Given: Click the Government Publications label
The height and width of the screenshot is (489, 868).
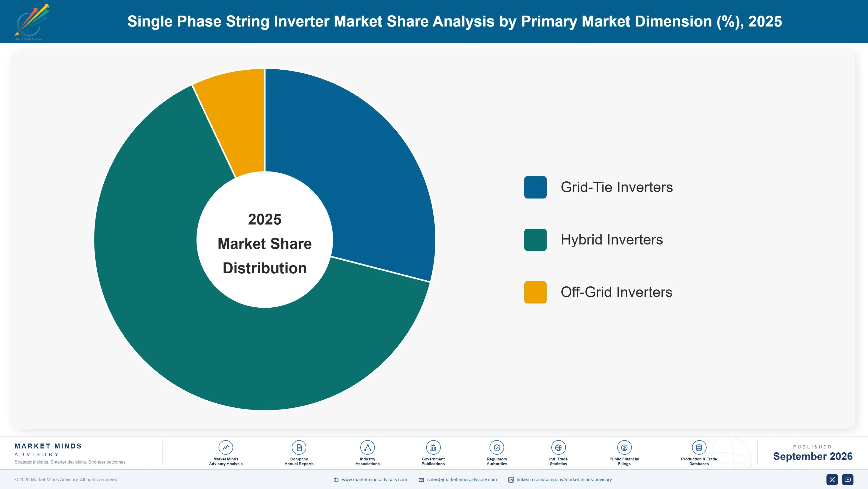Looking at the screenshot, I should (x=433, y=461).
